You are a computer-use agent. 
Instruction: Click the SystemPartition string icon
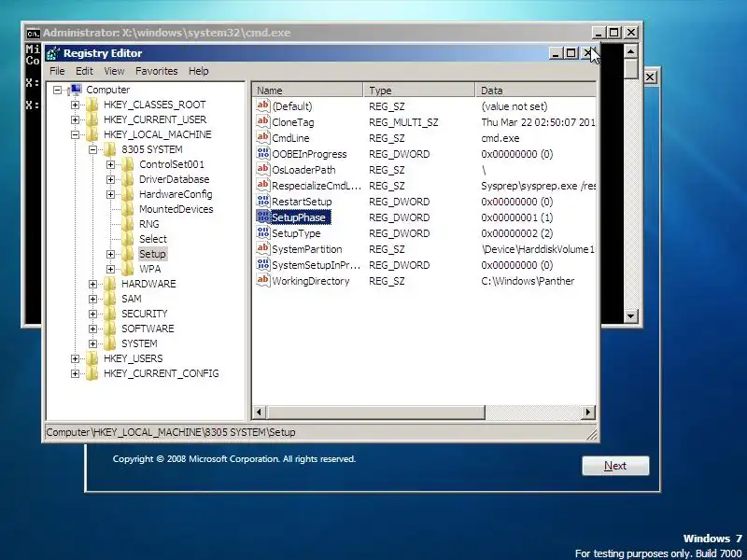(263, 248)
